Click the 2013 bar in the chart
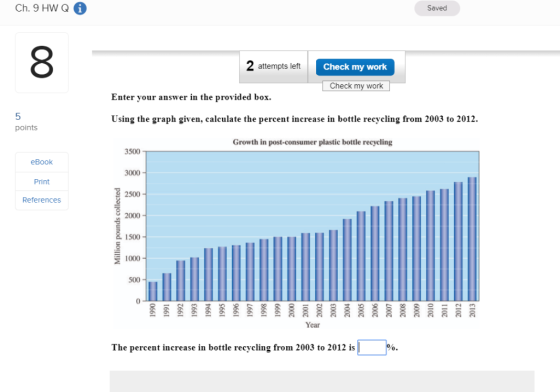560x392 pixels. (472, 239)
